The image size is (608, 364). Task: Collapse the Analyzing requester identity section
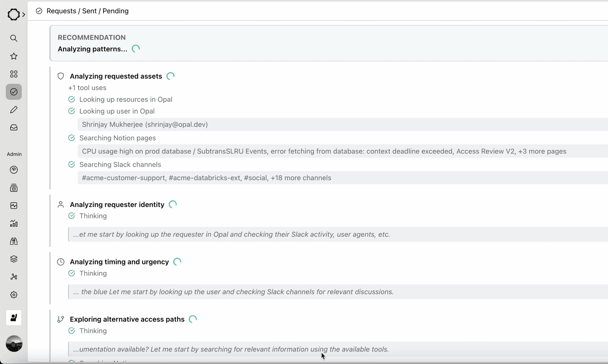tap(117, 205)
